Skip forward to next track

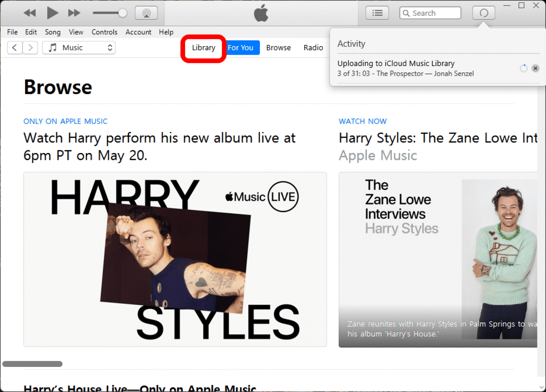click(74, 13)
